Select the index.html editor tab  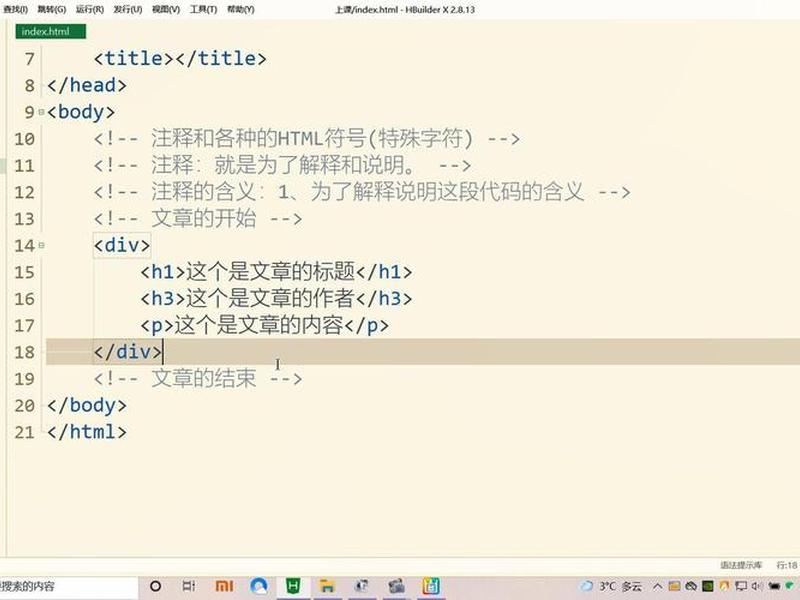[51, 32]
